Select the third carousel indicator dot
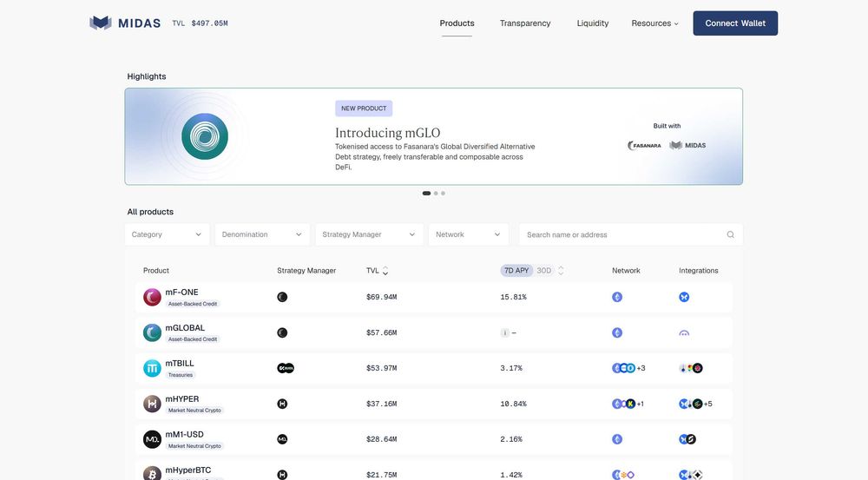 443,194
